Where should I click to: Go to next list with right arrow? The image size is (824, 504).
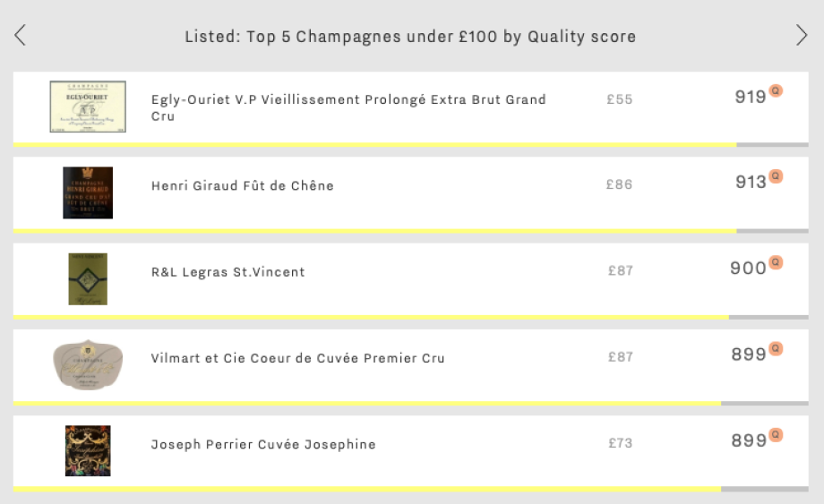[x=802, y=35]
